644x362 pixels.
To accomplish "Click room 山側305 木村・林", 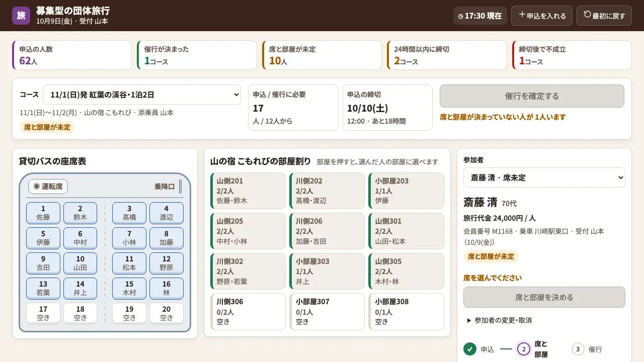I will pos(407,271).
